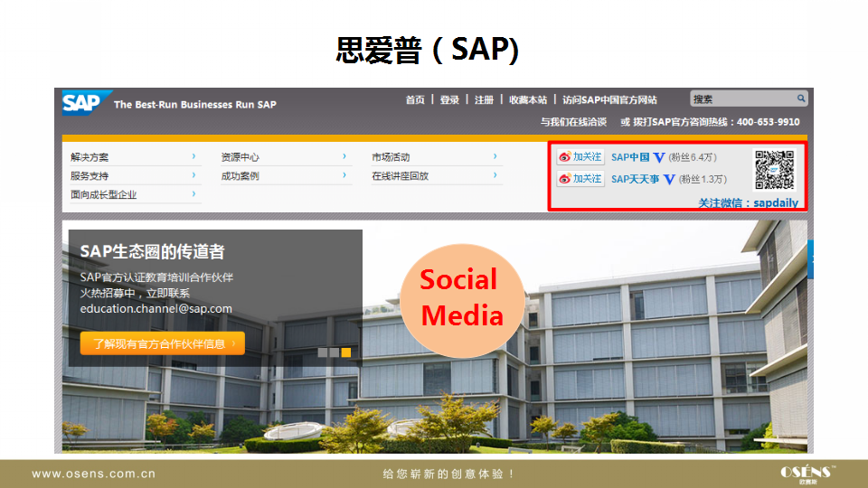The width and height of the screenshot is (868, 488).
Task: Expand the 成功案例 menu arrow
Action: 344,175
